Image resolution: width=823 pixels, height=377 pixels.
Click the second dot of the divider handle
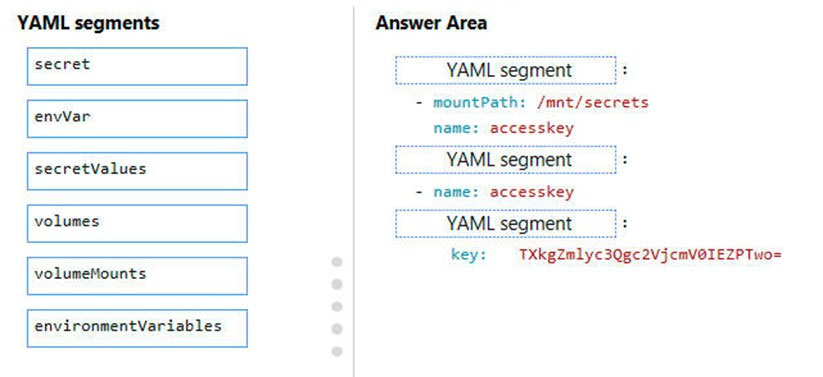tap(337, 284)
